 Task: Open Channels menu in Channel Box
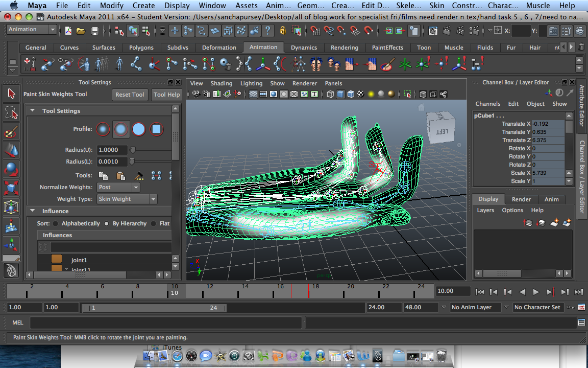point(487,104)
